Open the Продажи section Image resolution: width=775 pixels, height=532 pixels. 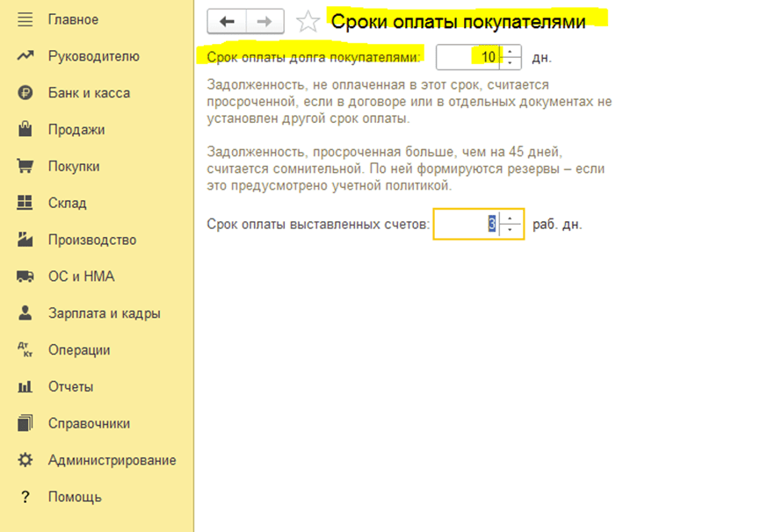pos(76,129)
